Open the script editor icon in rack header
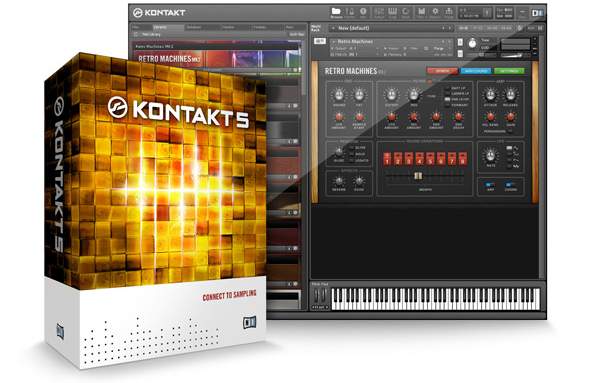This screenshot has width=600, height=383. click(520, 28)
